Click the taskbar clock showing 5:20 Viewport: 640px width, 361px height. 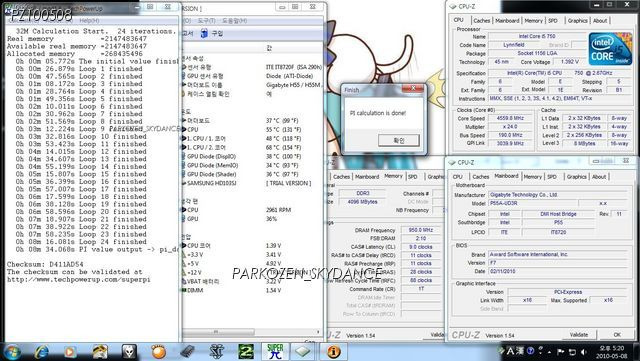tap(612, 352)
